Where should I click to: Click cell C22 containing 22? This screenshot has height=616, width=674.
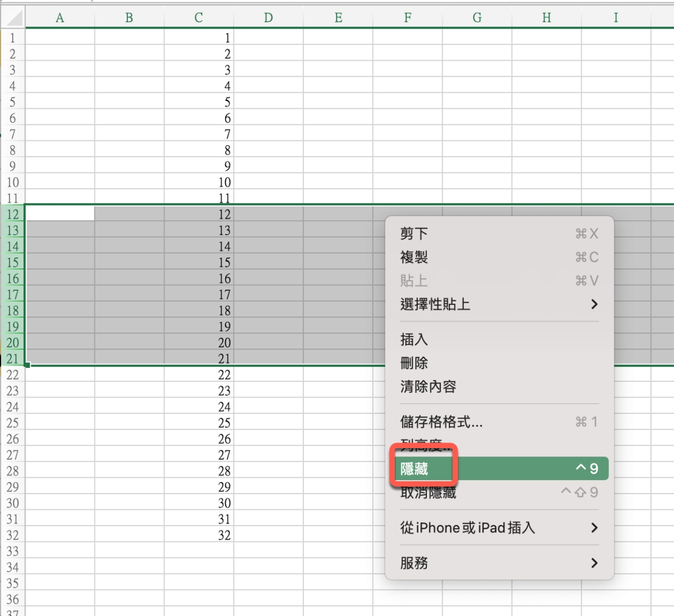pos(199,375)
